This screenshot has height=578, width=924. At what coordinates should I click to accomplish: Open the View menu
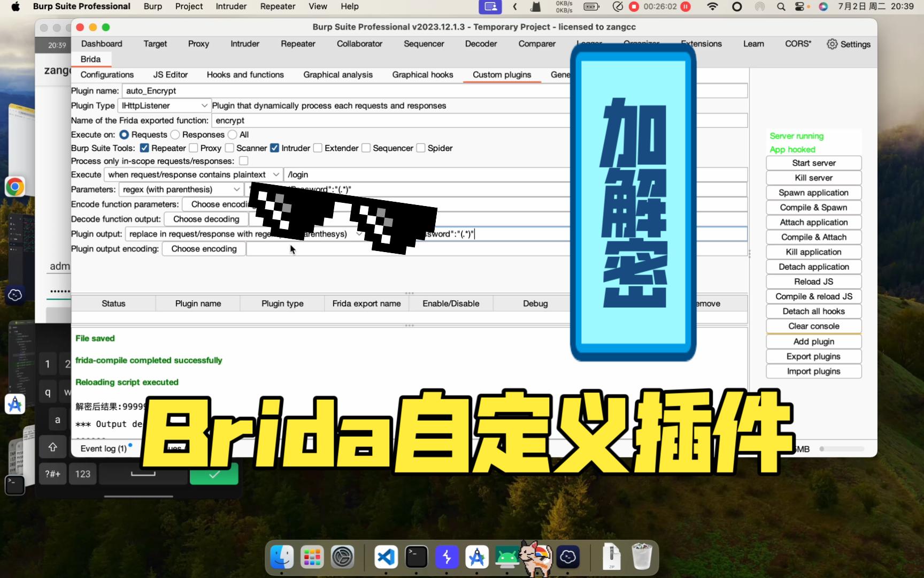[318, 6]
